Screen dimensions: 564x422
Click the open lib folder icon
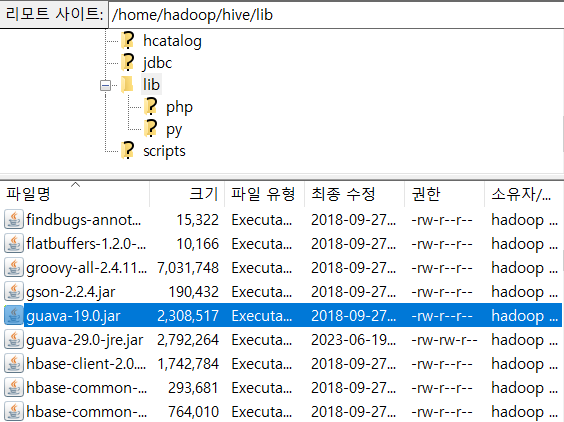point(127,85)
